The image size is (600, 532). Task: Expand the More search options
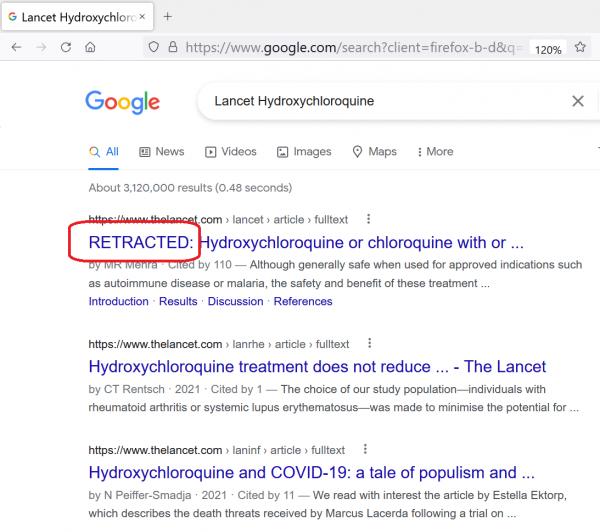435,152
